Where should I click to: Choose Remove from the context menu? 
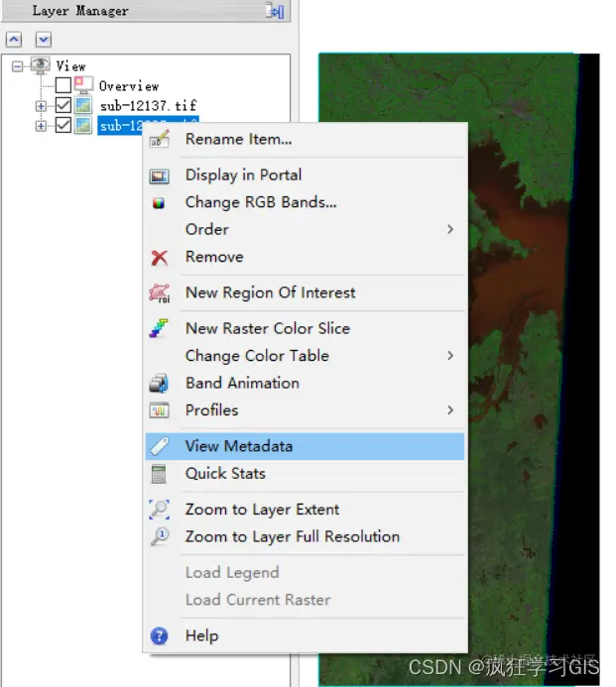click(305, 257)
